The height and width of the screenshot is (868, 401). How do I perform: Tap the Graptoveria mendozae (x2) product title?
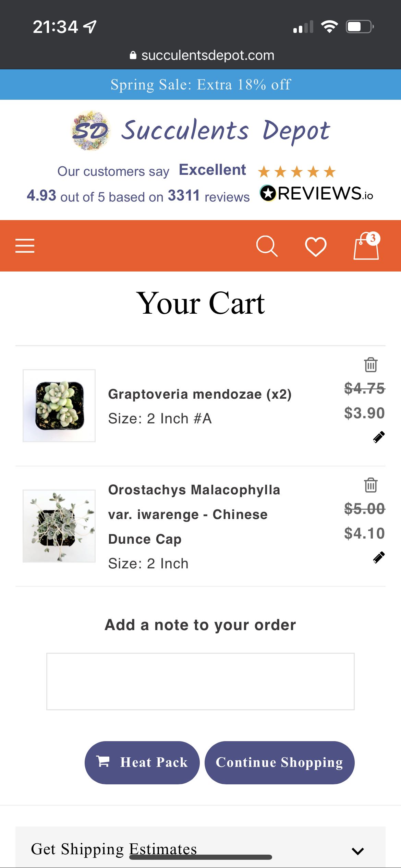[200, 394]
